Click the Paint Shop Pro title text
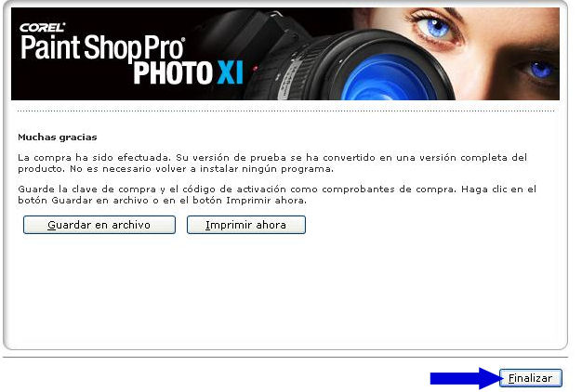Viewport: 582px width, 392px height. point(102,46)
